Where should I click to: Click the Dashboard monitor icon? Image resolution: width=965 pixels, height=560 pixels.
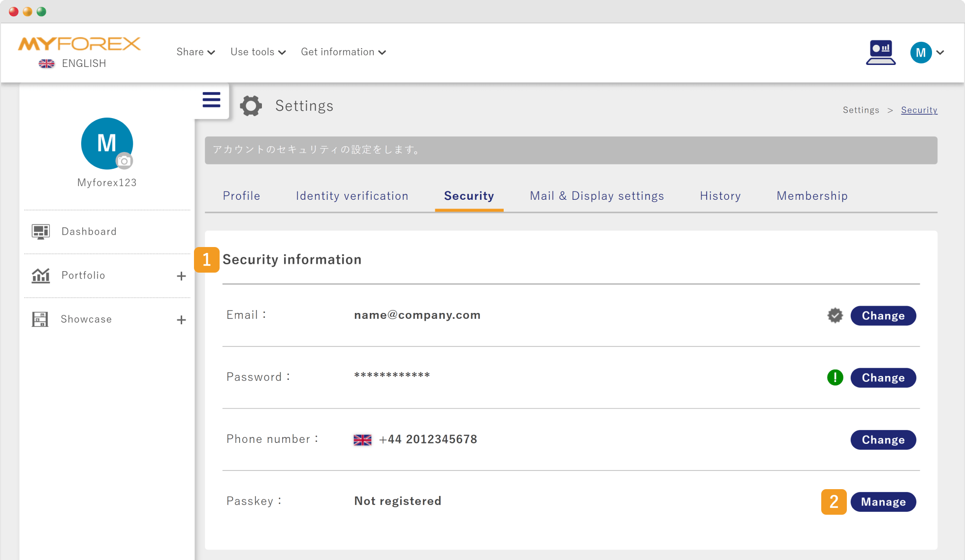(41, 232)
